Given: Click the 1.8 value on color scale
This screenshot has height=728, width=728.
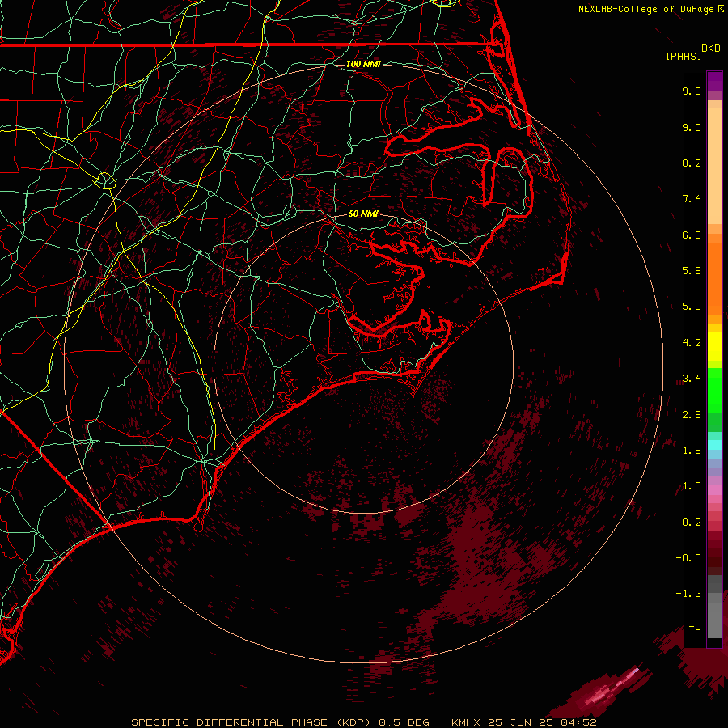Looking at the screenshot, I should 692,451.
